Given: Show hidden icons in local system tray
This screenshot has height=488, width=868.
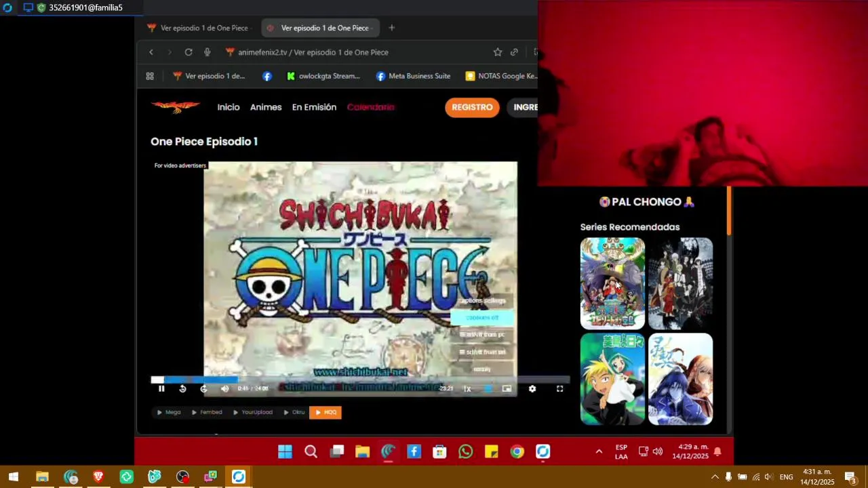Looking at the screenshot, I should [x=715, y=477].
